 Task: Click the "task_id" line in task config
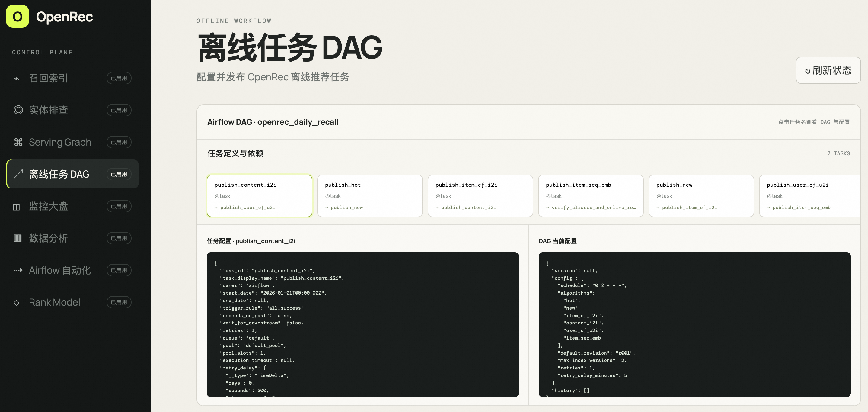point(267,271)
